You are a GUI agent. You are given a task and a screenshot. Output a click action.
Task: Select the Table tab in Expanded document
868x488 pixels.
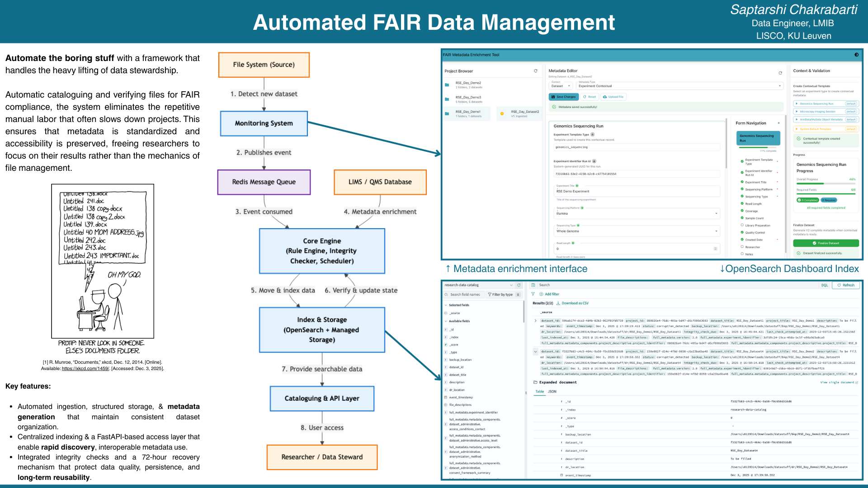click(x=540, y=392)
